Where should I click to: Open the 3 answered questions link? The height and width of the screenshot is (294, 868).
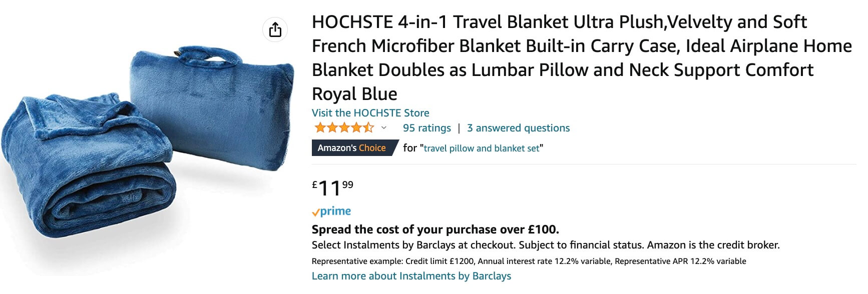[518, 128]
